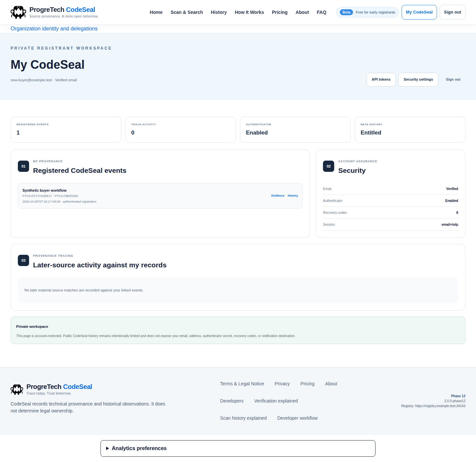Open the Privacy footer link
Viewport: 476px width, 462px height.
click(282, 384)
